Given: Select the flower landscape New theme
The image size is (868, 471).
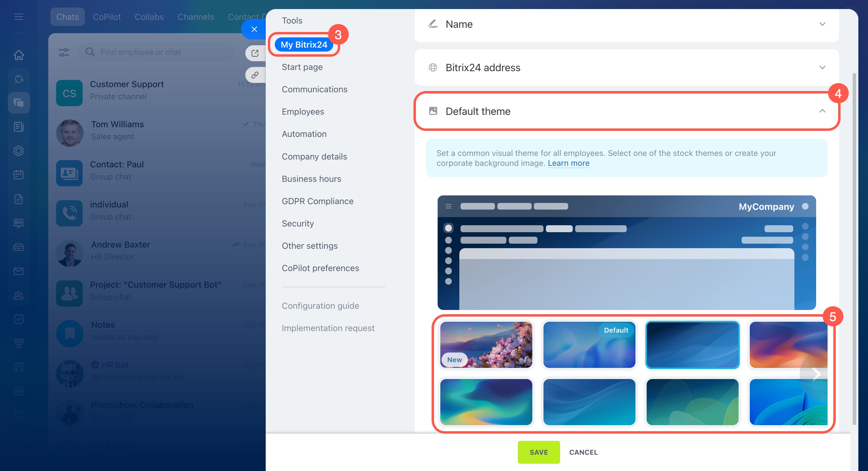Looking at the screenshot, I should [486, 344].
